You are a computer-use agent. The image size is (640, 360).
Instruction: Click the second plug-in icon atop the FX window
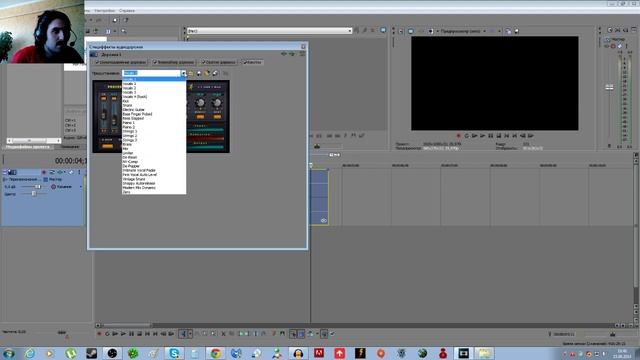click(x=292, y=54)
